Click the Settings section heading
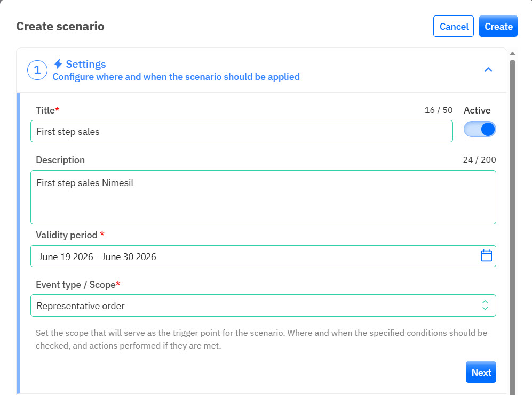The image size is (532, 395). tap(86, 64)
